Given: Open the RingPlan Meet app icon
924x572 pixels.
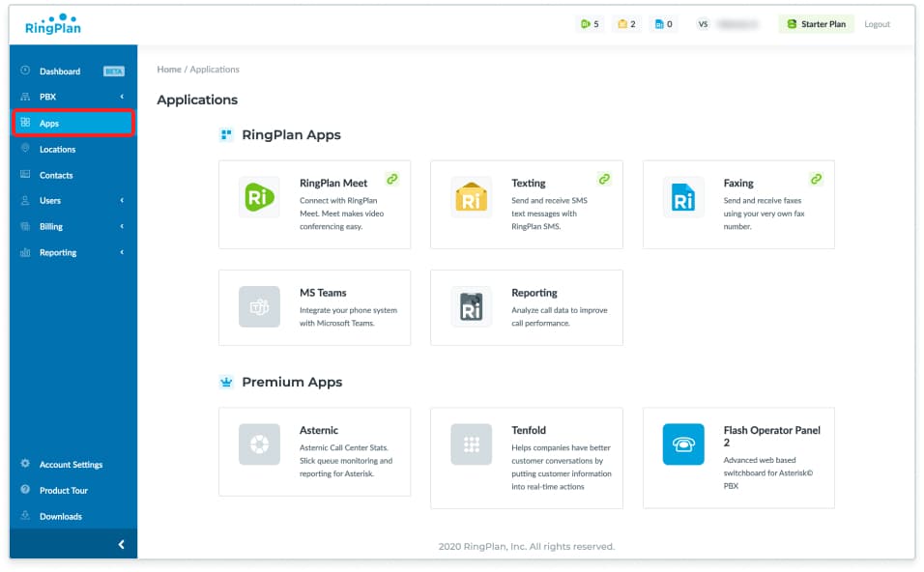Looking at the screenshot, I should [259, 197].
